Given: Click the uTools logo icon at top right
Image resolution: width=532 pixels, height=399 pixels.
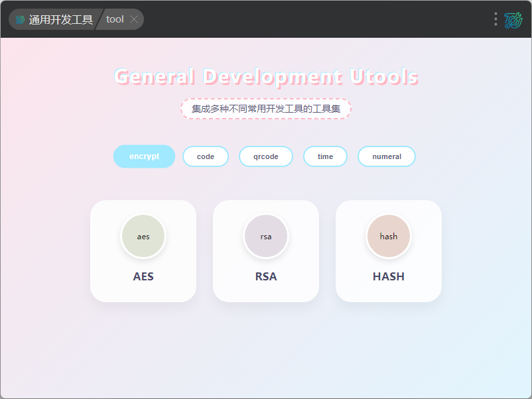Looking at the screenshot, I should (x=513, y=21).
